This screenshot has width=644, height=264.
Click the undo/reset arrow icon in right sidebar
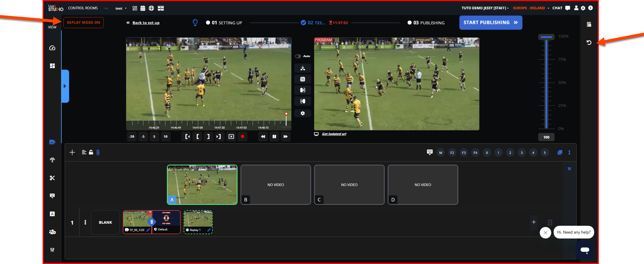pos(589,43)
